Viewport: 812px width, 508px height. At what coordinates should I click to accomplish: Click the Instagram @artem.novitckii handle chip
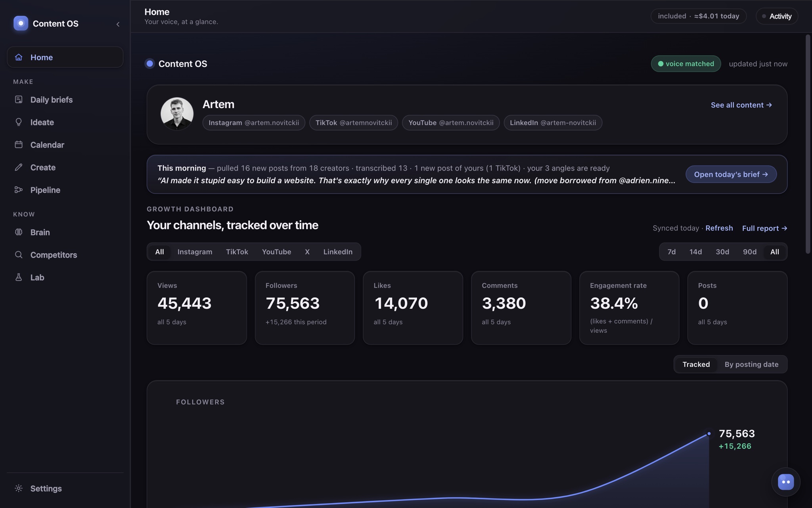coord(254,123)
